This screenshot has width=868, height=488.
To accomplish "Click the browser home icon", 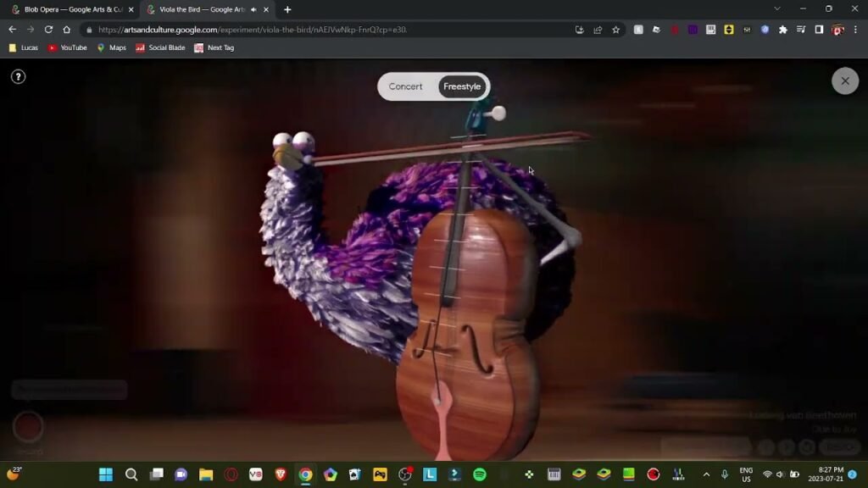I will click(x=67, y=30).
